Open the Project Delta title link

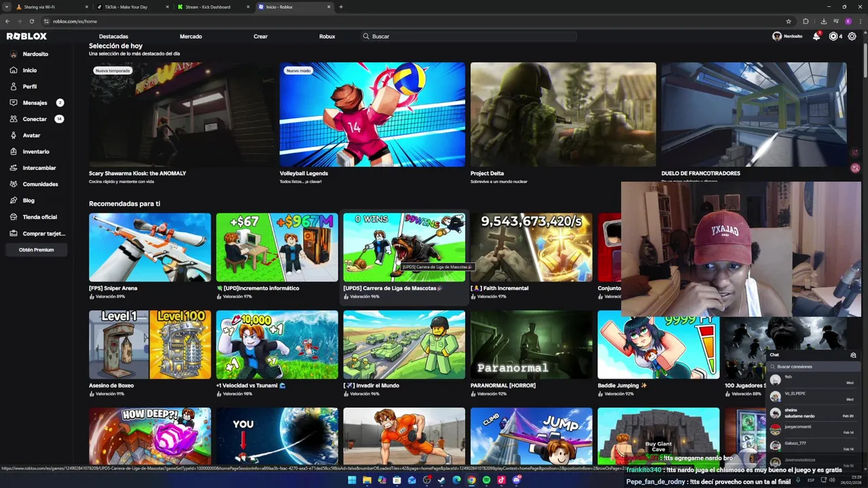pyautogui.click(x=487, y=174)
